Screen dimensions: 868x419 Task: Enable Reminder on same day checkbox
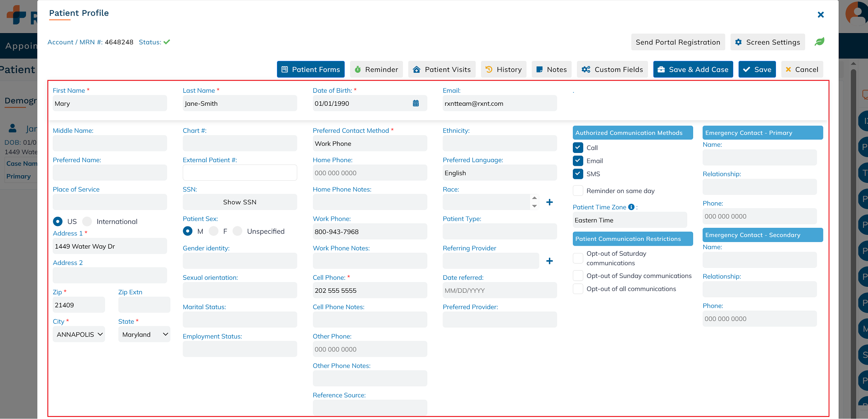578,191
